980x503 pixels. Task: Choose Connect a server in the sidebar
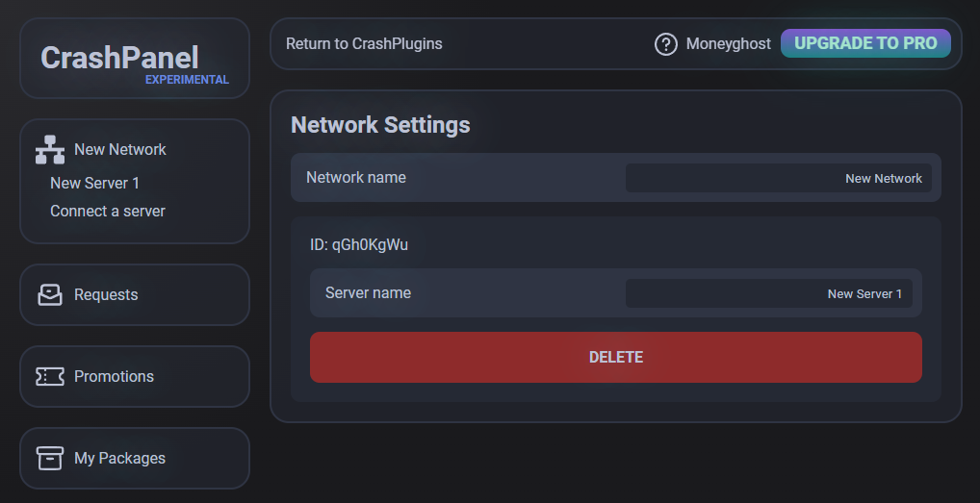[x=108, y=212]
